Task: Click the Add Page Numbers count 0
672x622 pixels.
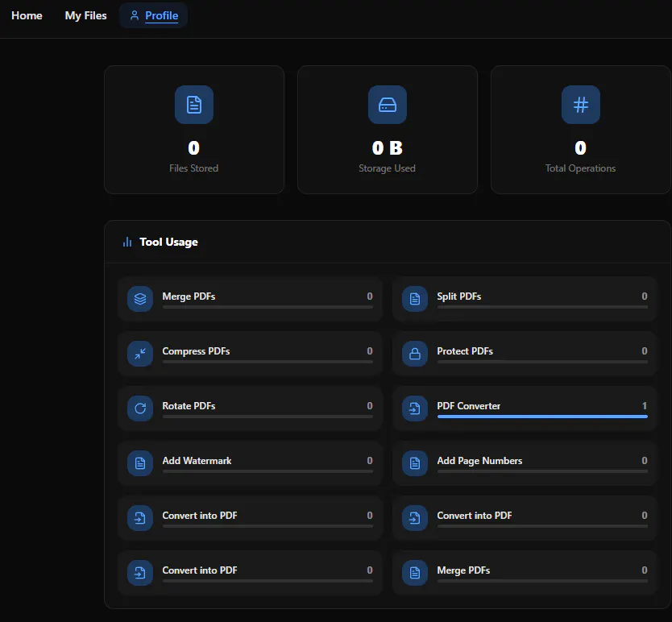Action: [x=644, y=461]
